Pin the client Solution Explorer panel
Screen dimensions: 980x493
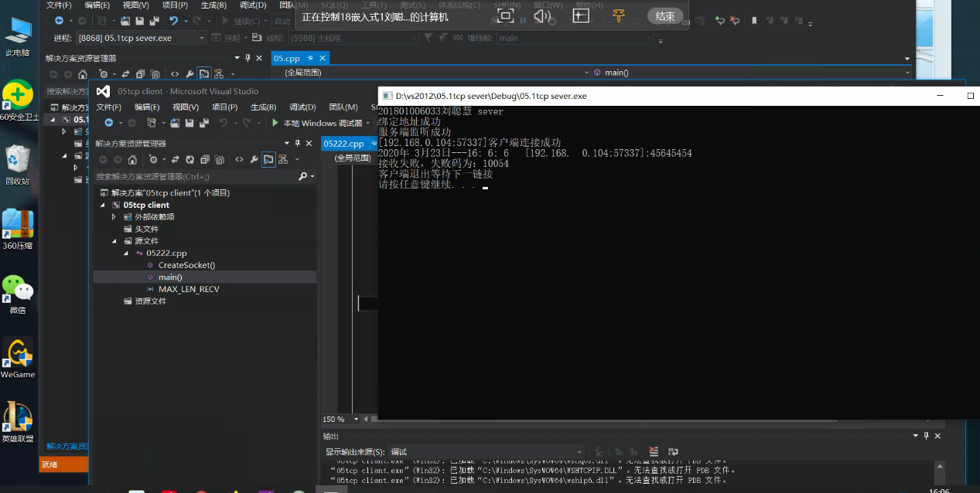pyautogui.click(x=297, y=143)
